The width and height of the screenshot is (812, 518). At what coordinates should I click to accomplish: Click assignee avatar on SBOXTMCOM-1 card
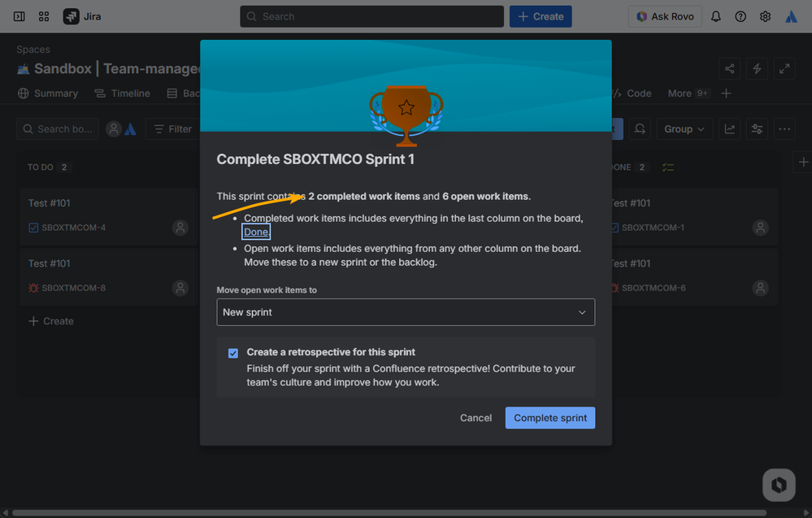click(760, 228)
